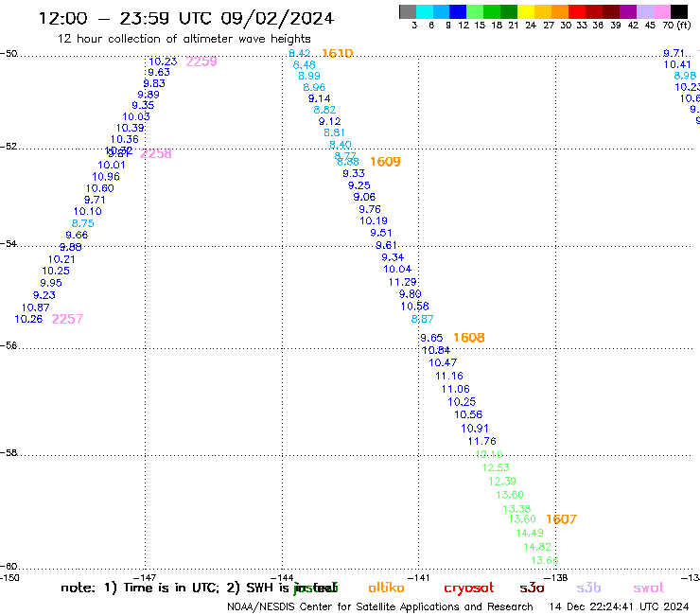Click the -58 latitude axis label
This screenshot has height=615, width=700.
point(9,452)
